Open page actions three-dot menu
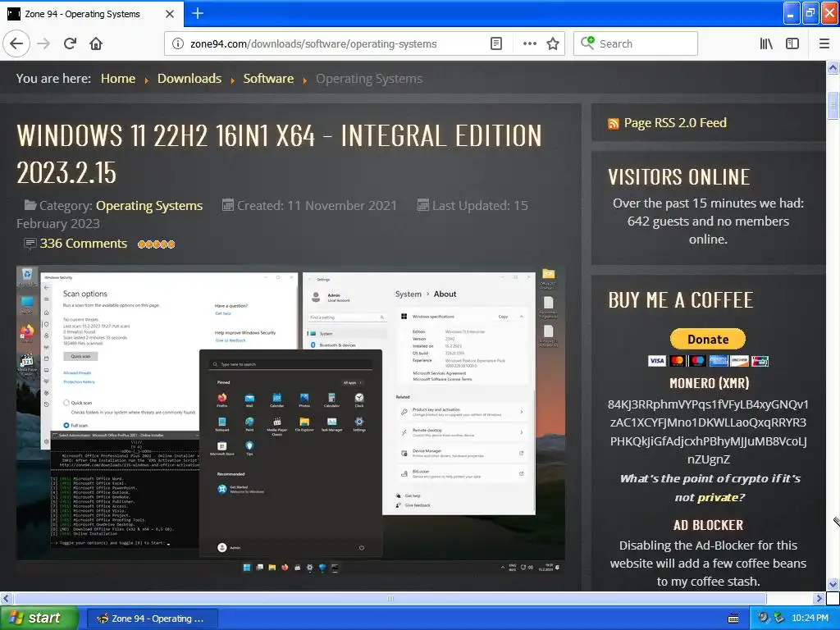 529,43
